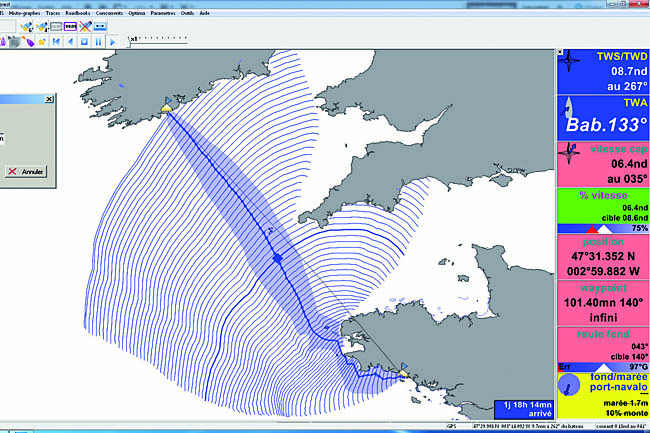The width and height of the screenshot is (650, 433).
Task: Click the blue diamond boat marker on route
Action: coord(277,258)
